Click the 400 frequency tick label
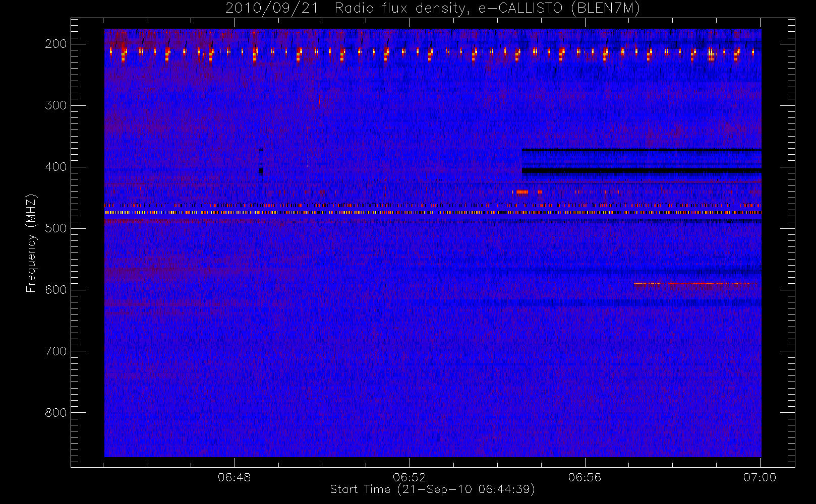Viewport: 816px width, 504px height. [55, 167]
